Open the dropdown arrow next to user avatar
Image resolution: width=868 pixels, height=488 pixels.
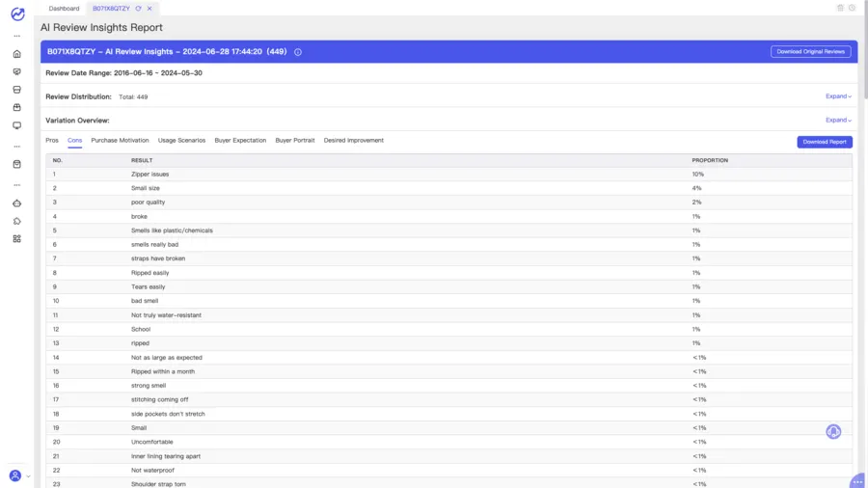click(28, 475)
